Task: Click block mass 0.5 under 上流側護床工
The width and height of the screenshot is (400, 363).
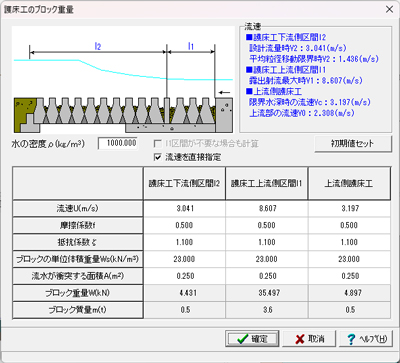Action: coord(349,310)
